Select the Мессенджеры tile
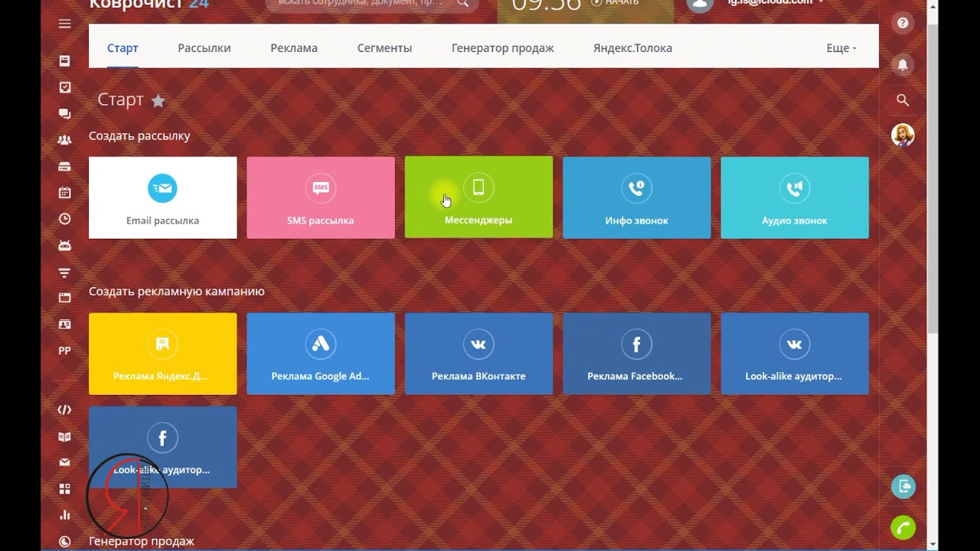 point(479,197)
